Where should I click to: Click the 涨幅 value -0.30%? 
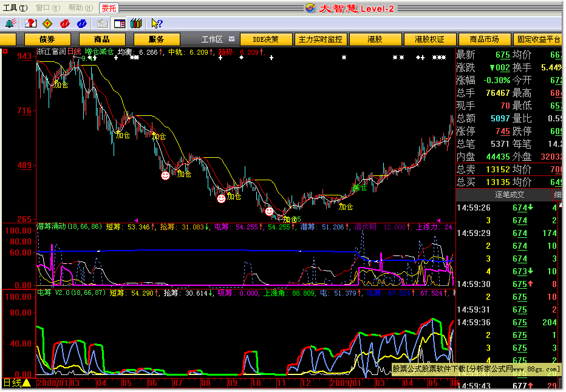tap(497, 80)
